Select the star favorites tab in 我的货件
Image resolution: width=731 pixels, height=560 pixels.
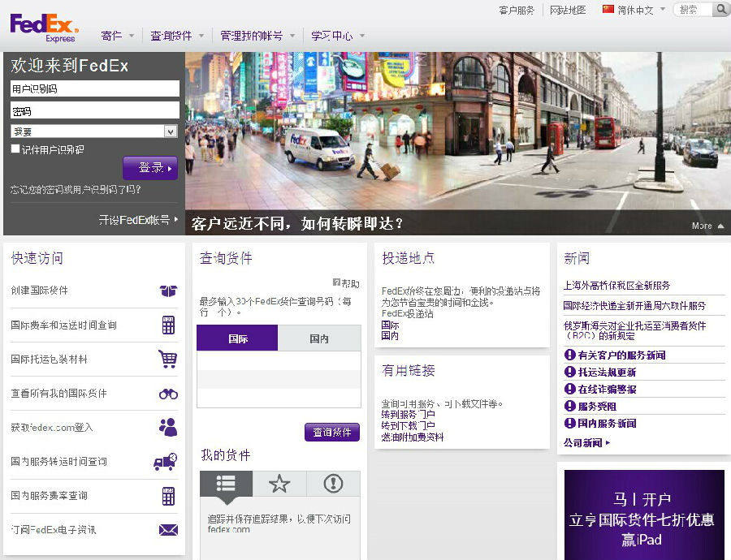point(279,484)
